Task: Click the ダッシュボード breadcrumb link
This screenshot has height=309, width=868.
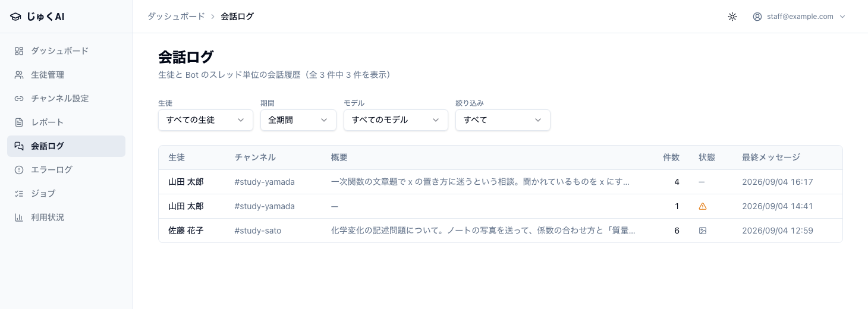Action: (x=176, y=17)
